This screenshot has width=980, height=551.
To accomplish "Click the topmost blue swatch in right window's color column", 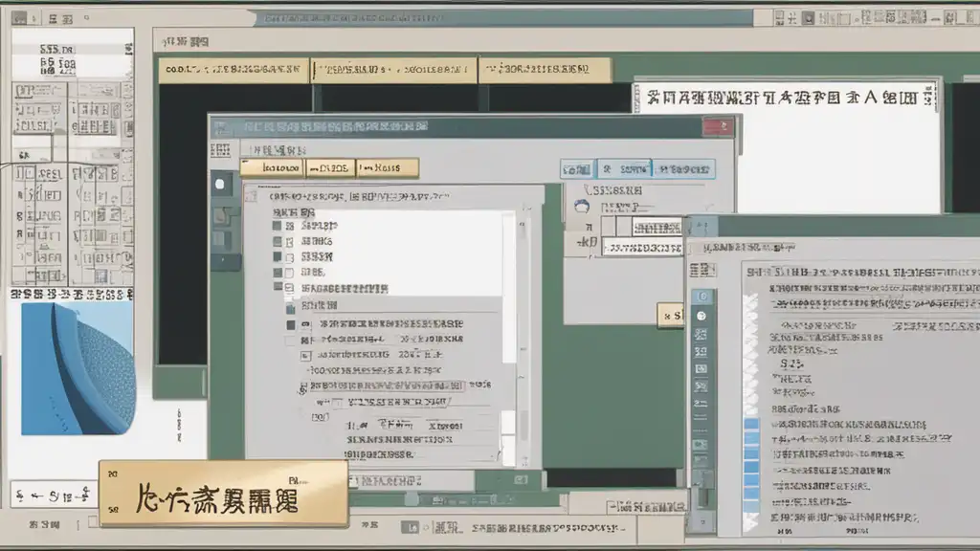I will [751, 426].
